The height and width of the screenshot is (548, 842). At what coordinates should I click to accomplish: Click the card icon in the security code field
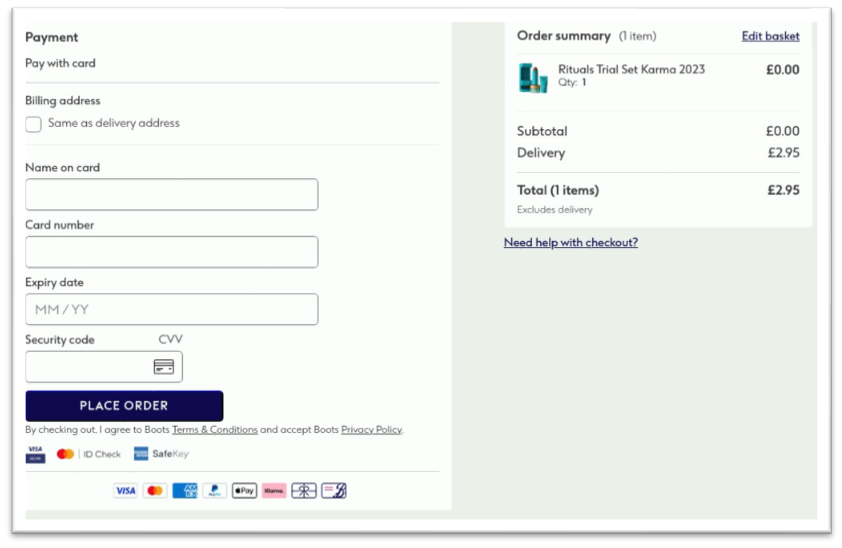[164, 367]
